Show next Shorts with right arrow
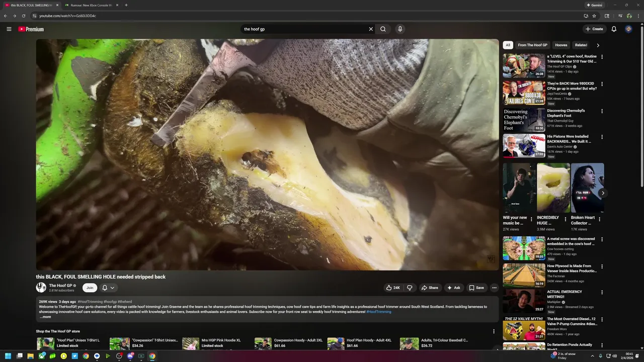 [603, 193]
